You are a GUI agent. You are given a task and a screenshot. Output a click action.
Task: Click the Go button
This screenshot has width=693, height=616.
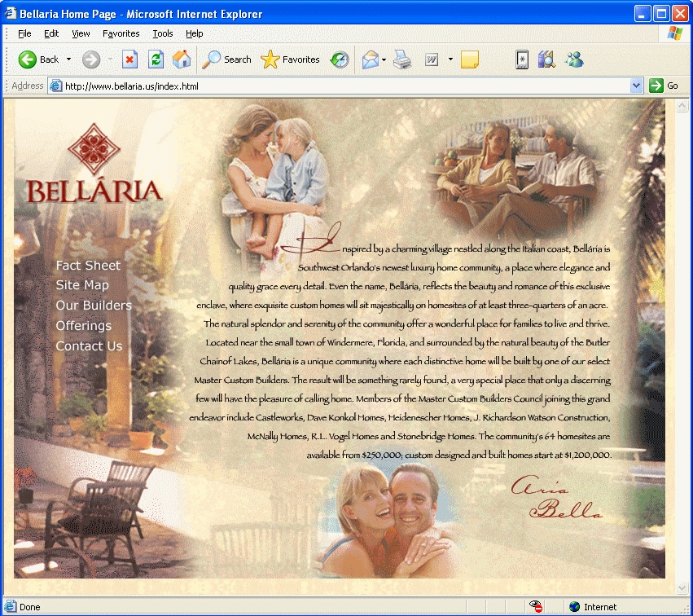pos(664,86)
